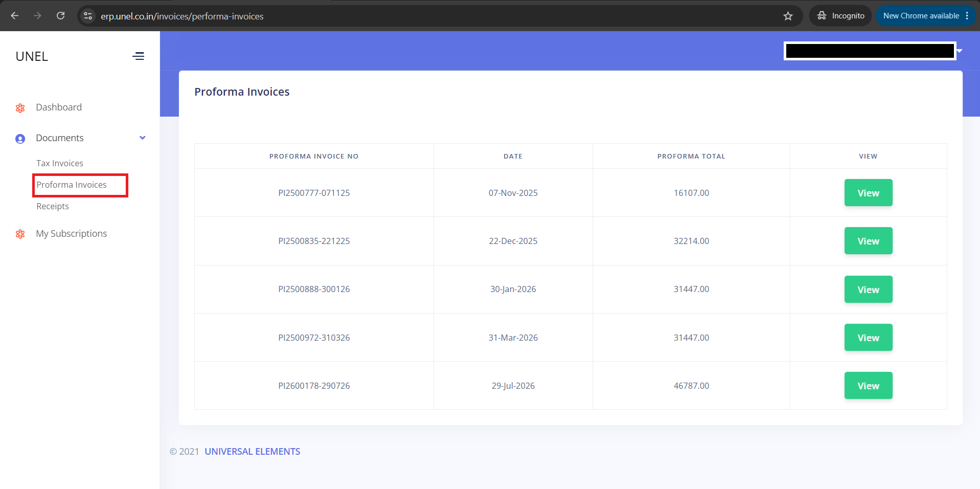Viewport: 980px width, 489px height.
Task: Open the UNIVERSAL ELEMENTS footer link
Action: pos(253,452)
